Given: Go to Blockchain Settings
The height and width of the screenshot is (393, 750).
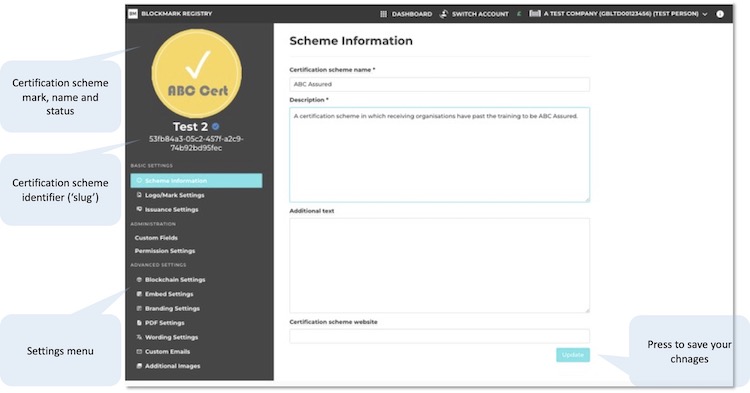Looking at the screenshot, I should [175, 280].
